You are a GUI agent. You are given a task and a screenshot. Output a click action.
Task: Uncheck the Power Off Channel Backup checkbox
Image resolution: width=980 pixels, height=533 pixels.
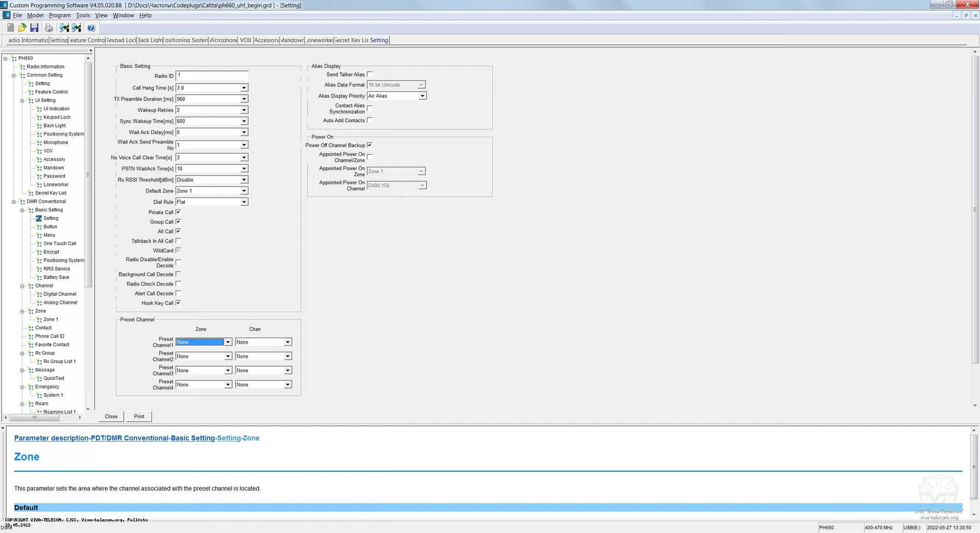click(x=370, y=146)
